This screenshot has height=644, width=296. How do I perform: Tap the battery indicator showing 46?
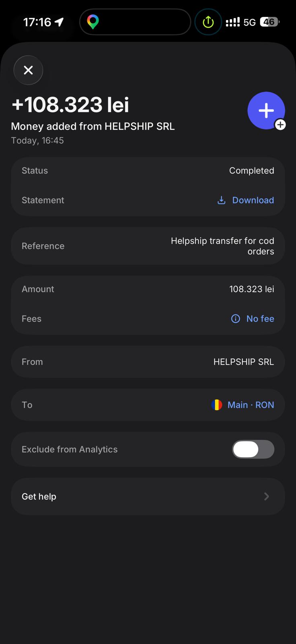coord(269,22)
